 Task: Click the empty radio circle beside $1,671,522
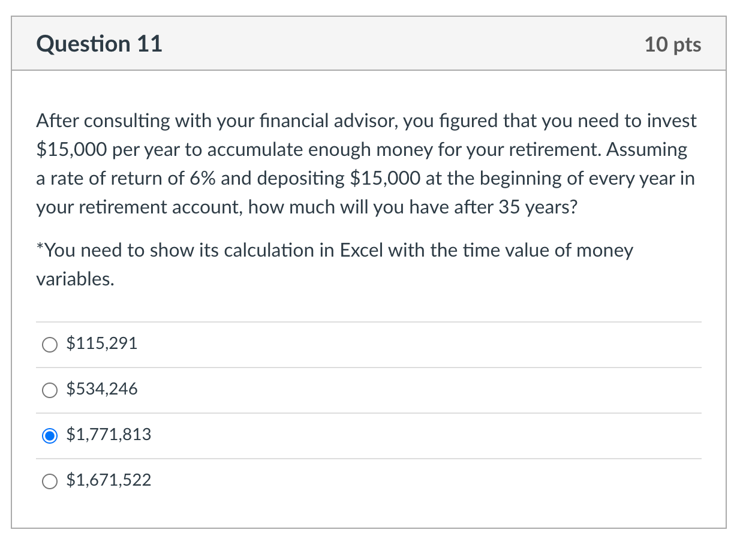50,481
